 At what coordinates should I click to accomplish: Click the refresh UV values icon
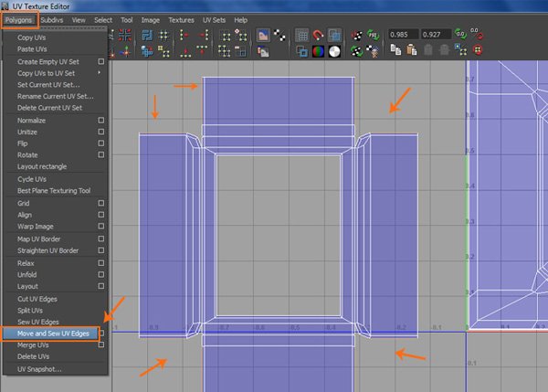(x=461, y=35)
